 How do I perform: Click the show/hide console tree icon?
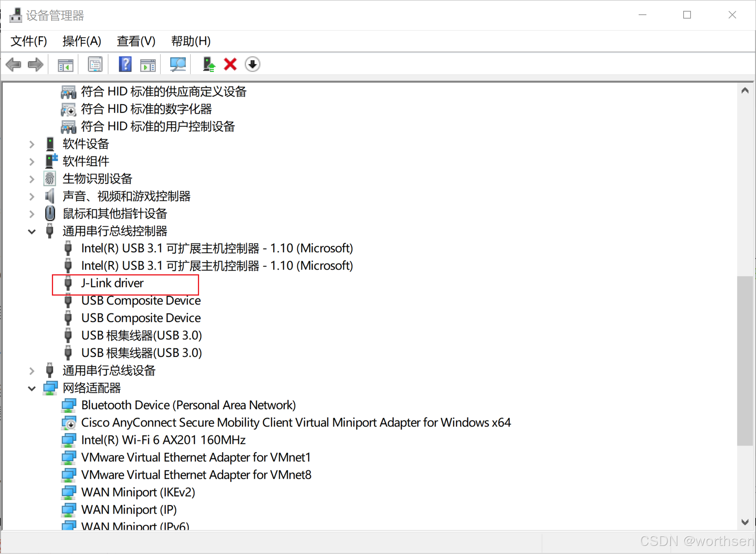point(65,64)
